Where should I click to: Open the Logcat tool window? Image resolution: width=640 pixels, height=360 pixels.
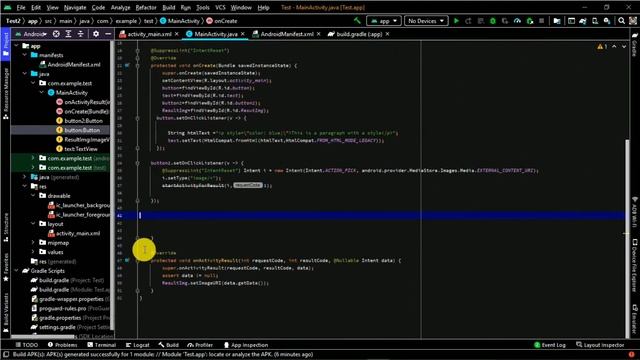click(138, 345)
